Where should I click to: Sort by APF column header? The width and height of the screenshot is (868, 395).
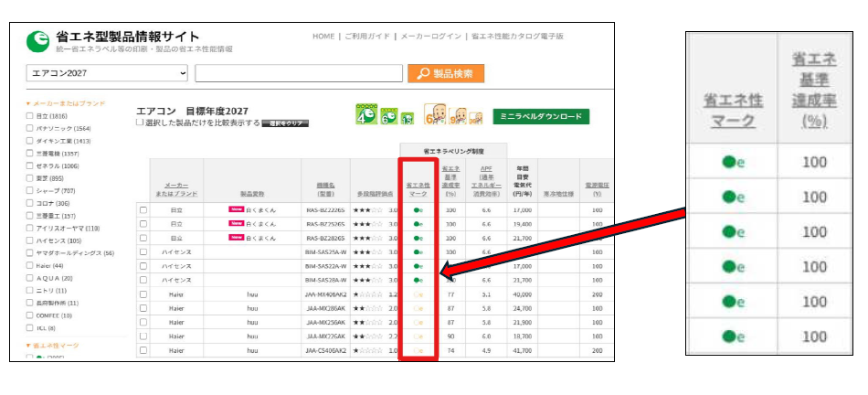pos(487,181)
